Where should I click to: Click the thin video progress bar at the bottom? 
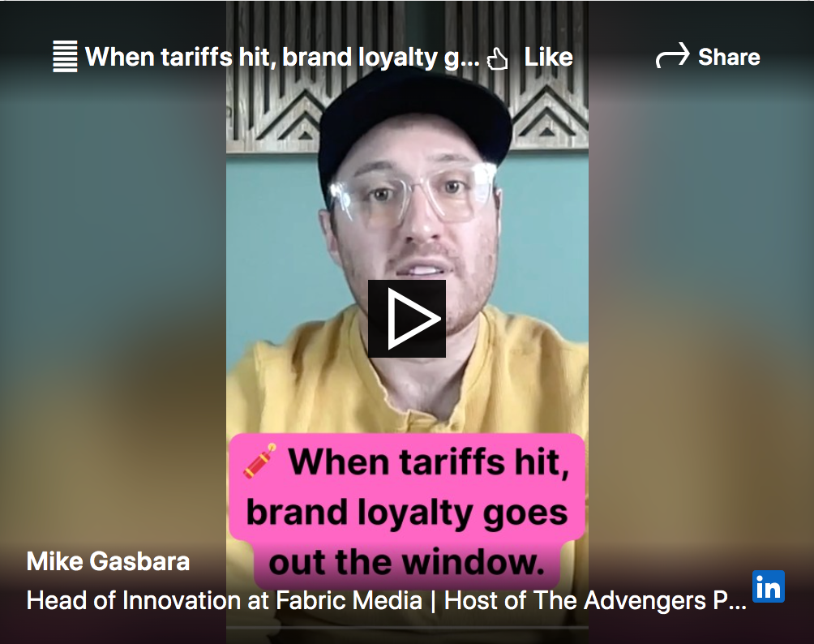407,628
